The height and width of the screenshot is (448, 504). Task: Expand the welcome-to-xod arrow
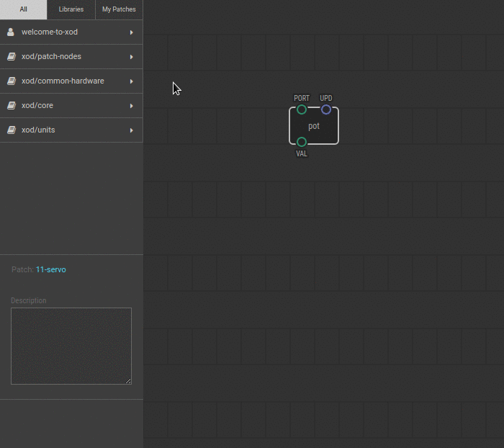coord(131,32)
